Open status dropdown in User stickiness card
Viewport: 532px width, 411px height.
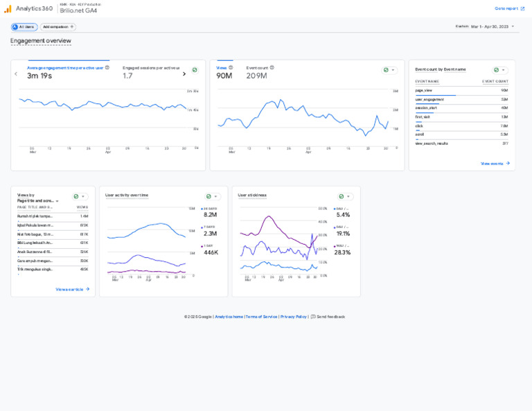pyautogui.click(x=345, y=197)
